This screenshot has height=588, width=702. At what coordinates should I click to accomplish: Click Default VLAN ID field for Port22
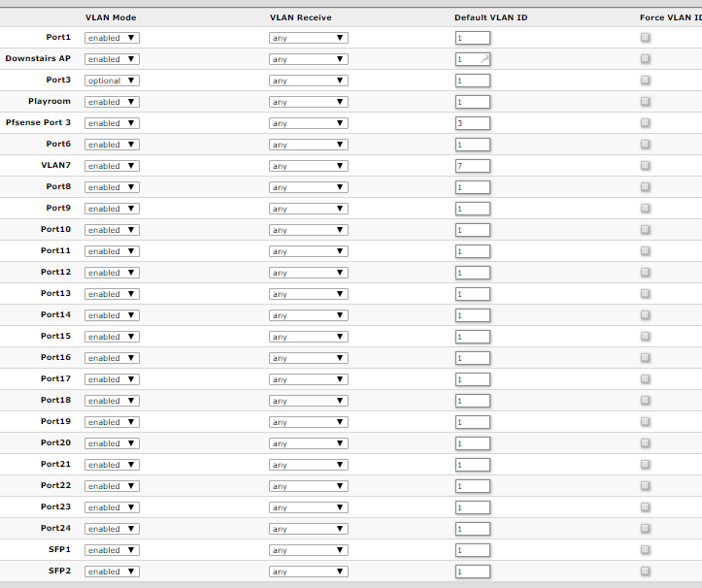click(472, 486)
